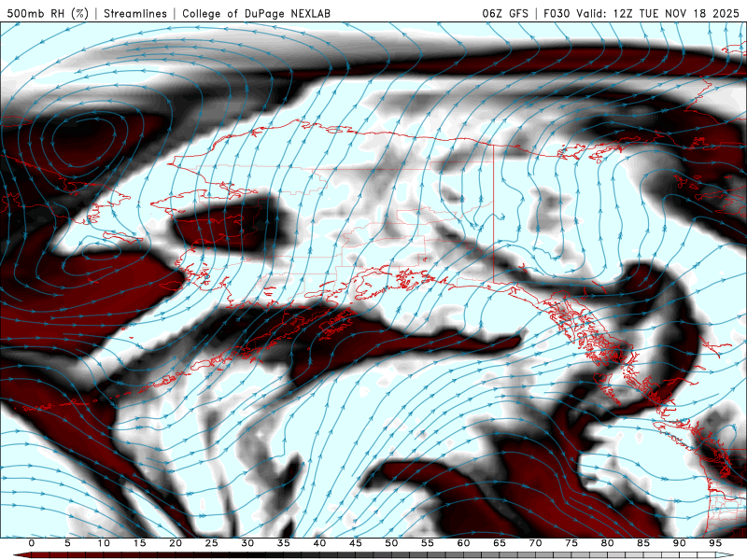Select the "80" colorbar tick label
The width and height of the screenshot is (747, 560).
[x=608, y=543]
